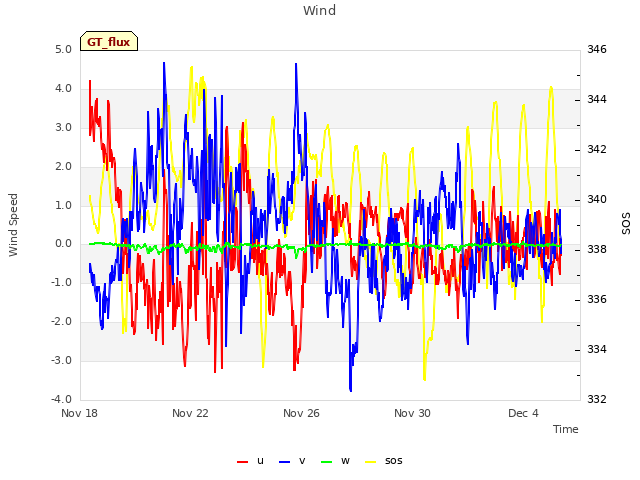
Task: Click the yellow sos legend swatch
Action: (x=370, y=462)
